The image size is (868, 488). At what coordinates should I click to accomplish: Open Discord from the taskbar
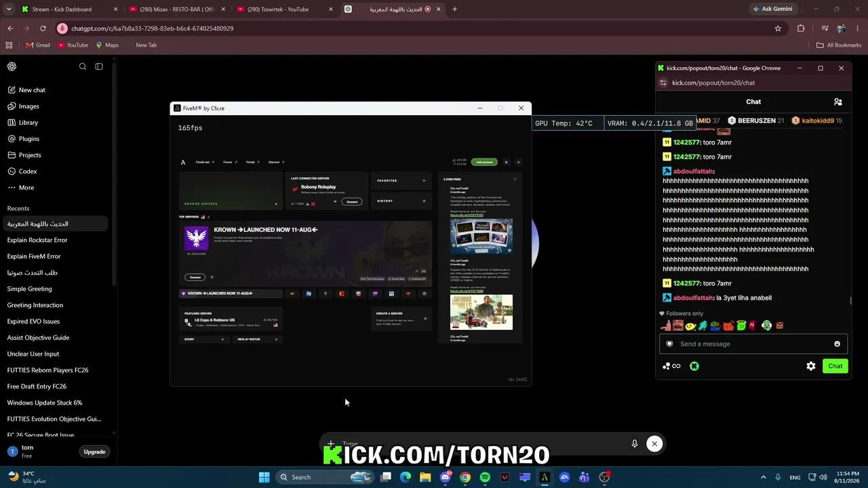[x=445, y=477]
